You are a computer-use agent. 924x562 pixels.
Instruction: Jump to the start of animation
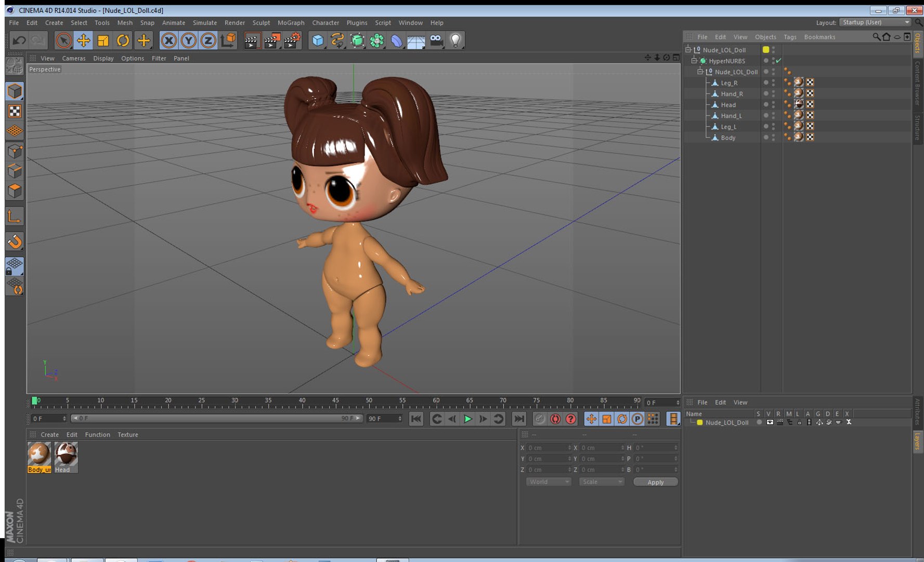pos(416,419)
